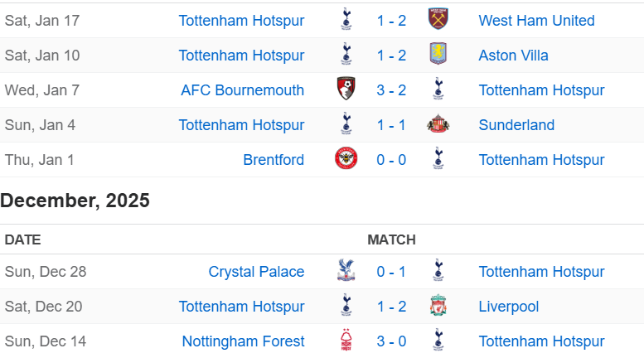
Task: Click the AFC Bournemouth crest icon
Action: coord(346,89)
